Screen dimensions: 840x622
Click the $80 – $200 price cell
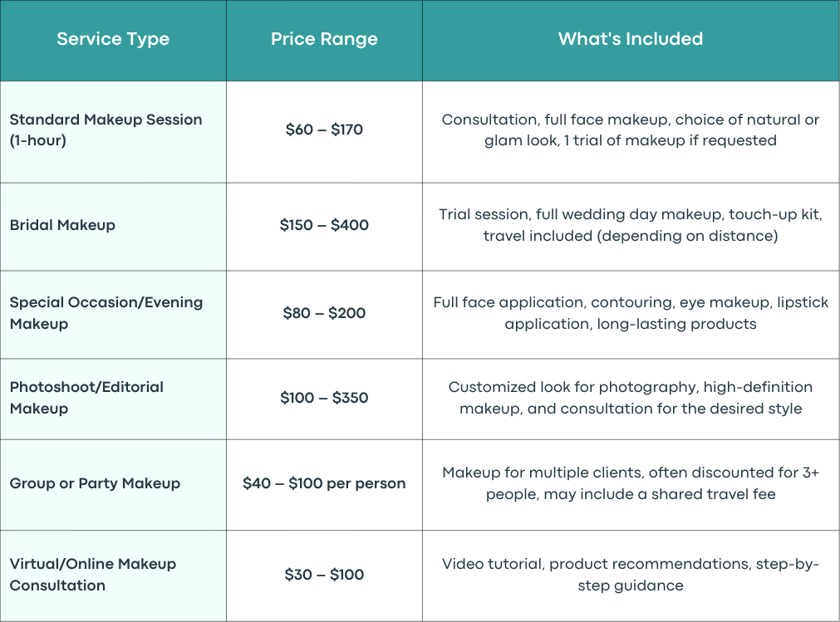324,314
